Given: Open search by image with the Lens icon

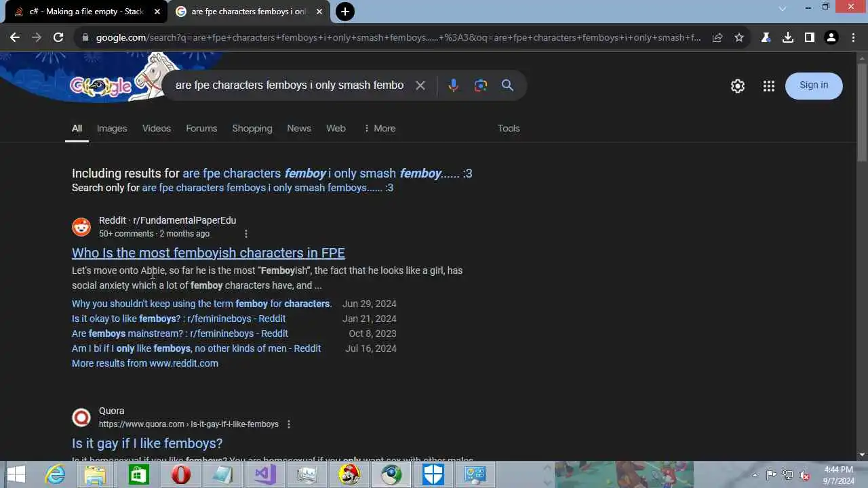Looking at the screenshot, I should (x=481, y=85).
